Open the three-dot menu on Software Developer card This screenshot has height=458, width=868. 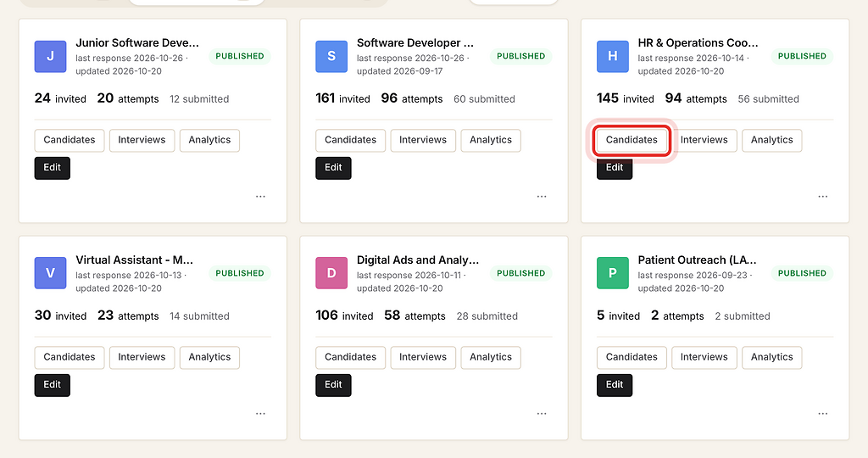[x=542, y=197]
